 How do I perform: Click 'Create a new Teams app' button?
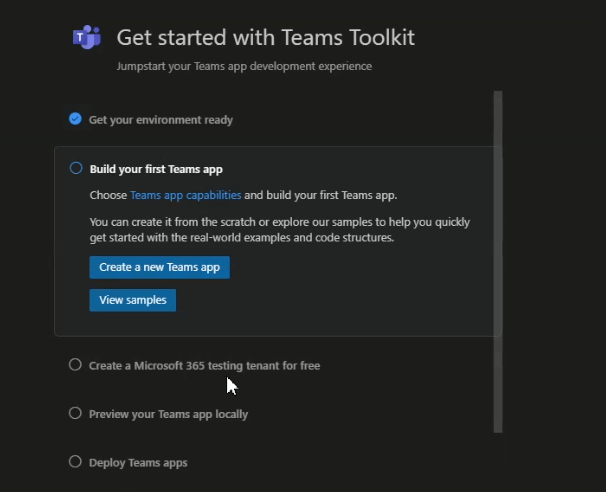pos(160,267)
